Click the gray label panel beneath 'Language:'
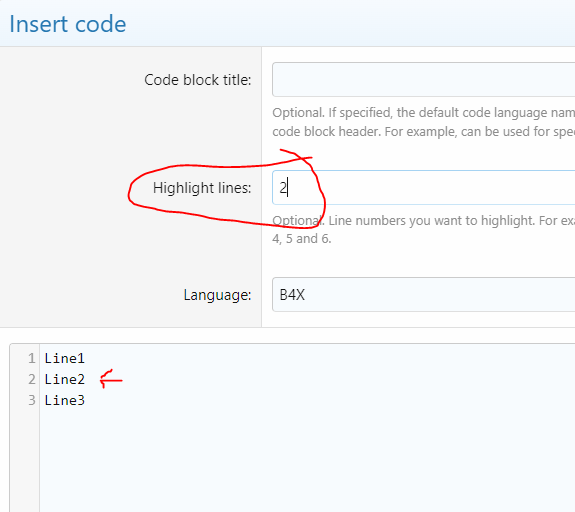 pos(131,316)
